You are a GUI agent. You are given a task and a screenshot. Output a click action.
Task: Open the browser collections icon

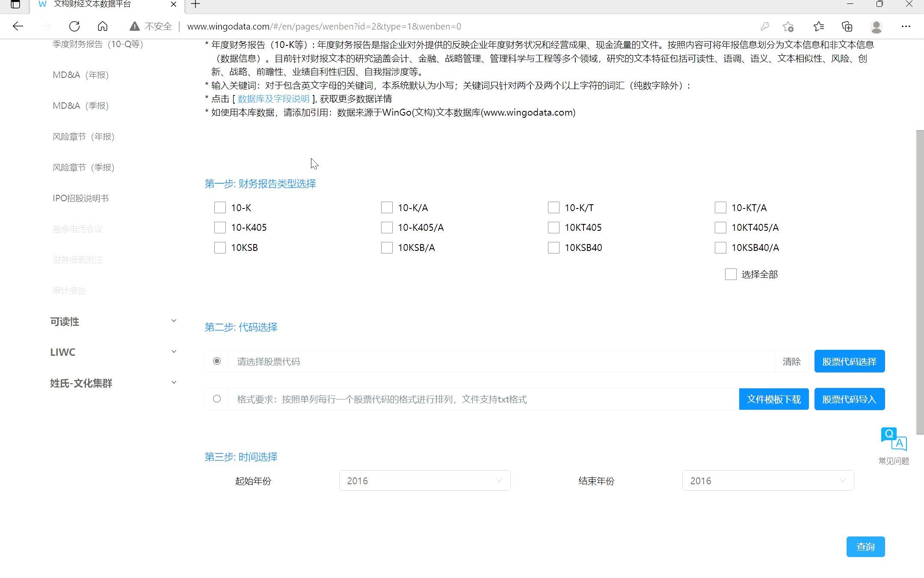(x=847, y=27)
